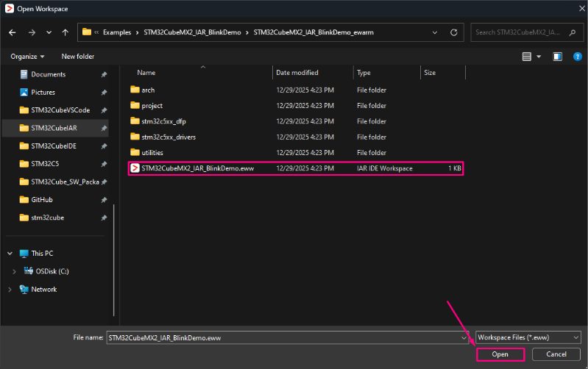Select Network in navigation pane
This screenshot has height=369, width=588.
point(44,290)
